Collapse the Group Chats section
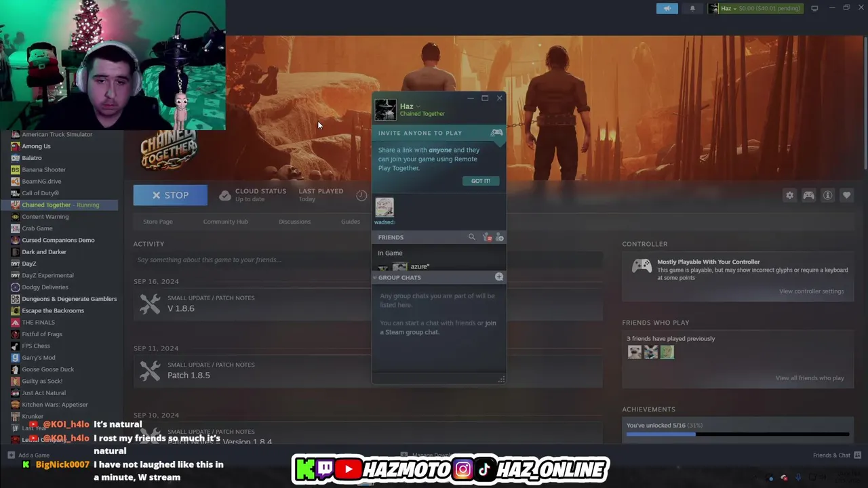The height and width of the screenshot is (488, 868). (x=375, y=277)
